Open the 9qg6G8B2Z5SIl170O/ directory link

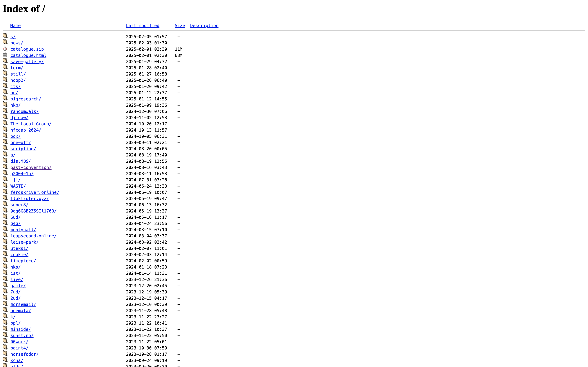click(x=33, y=211)
